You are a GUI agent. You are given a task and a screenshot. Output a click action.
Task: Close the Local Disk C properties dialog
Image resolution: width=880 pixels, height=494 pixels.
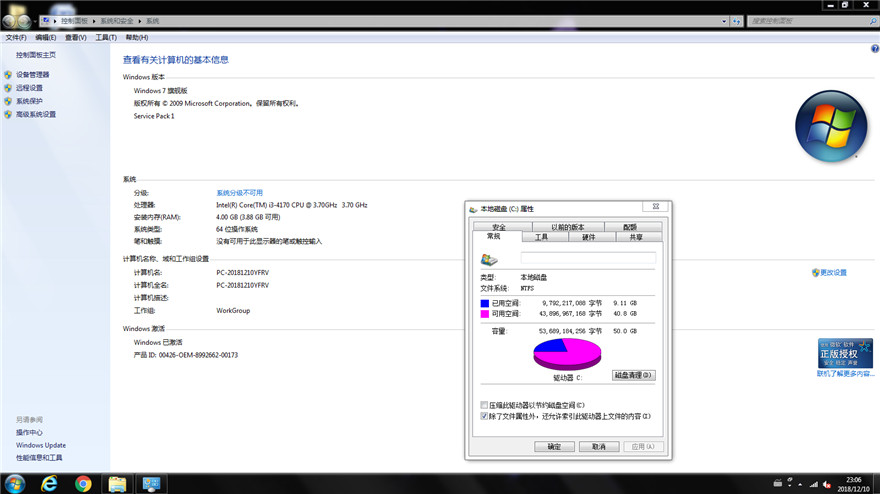tap(656, 206)
